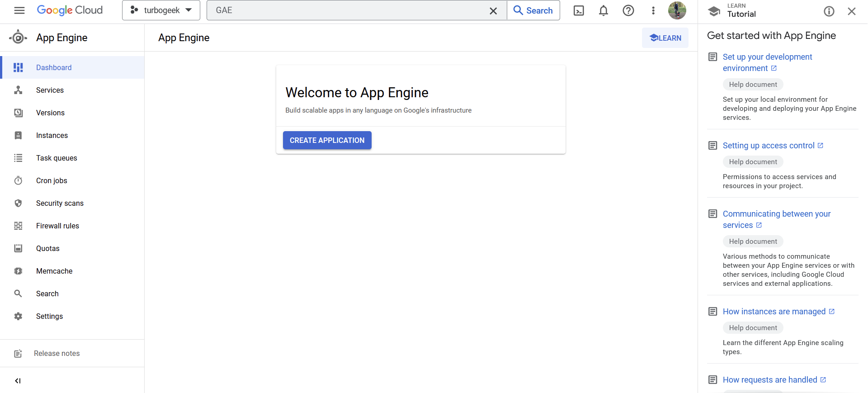Click the App Engine product icon in sidebar header
This screenshot has height=393, width=868.
tap(18, 38)
